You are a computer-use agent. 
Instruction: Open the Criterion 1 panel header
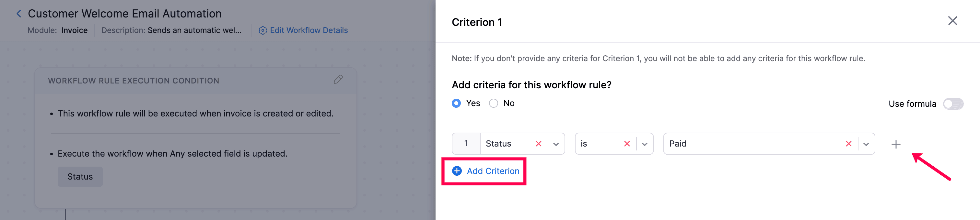(477, 22)
